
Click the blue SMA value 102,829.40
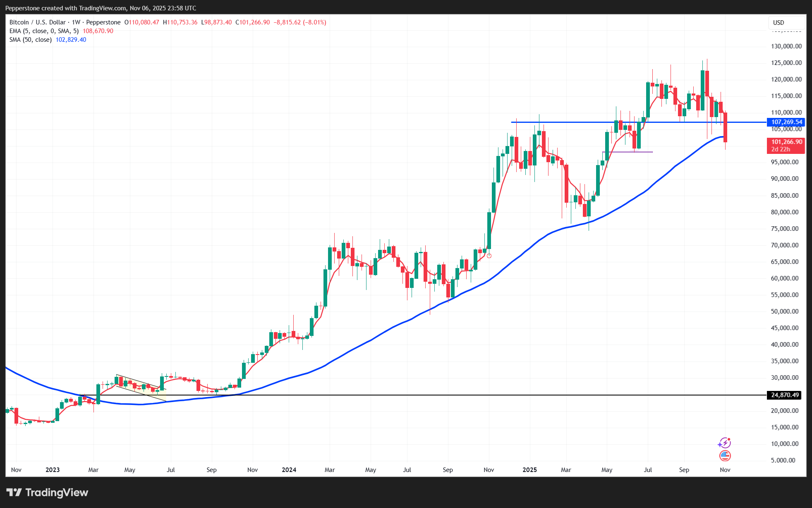[71, 40]
